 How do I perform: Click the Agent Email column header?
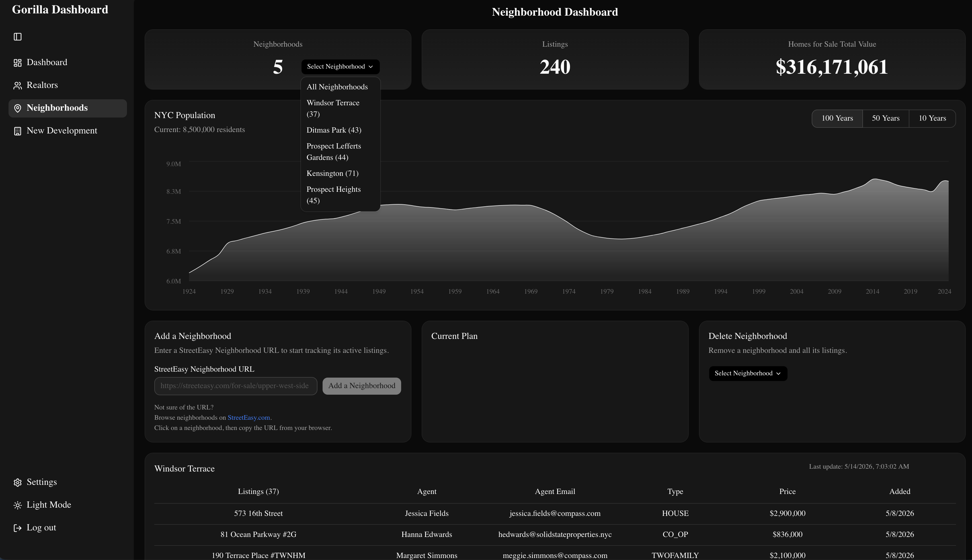(x=555, y=491)
